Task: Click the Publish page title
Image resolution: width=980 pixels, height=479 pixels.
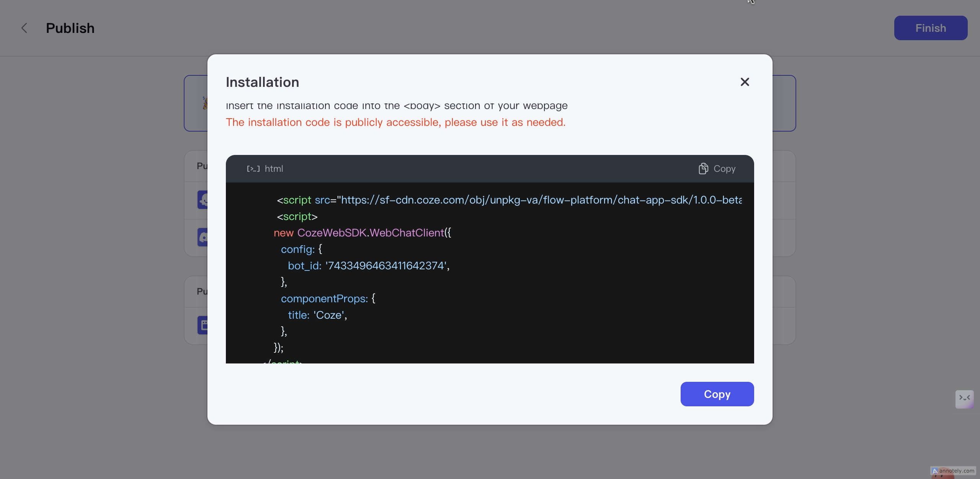Action: pos(70,28)
